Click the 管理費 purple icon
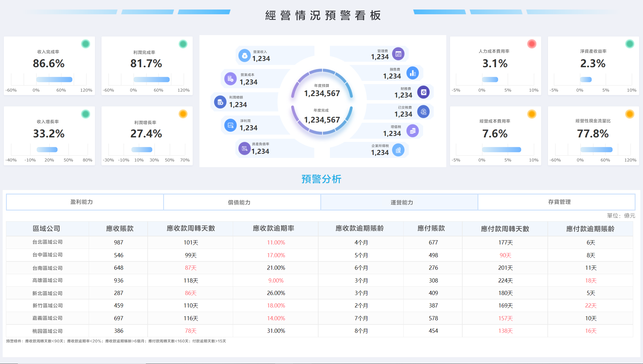The height and width of the screenshot is (364, 643). point(398,54)
